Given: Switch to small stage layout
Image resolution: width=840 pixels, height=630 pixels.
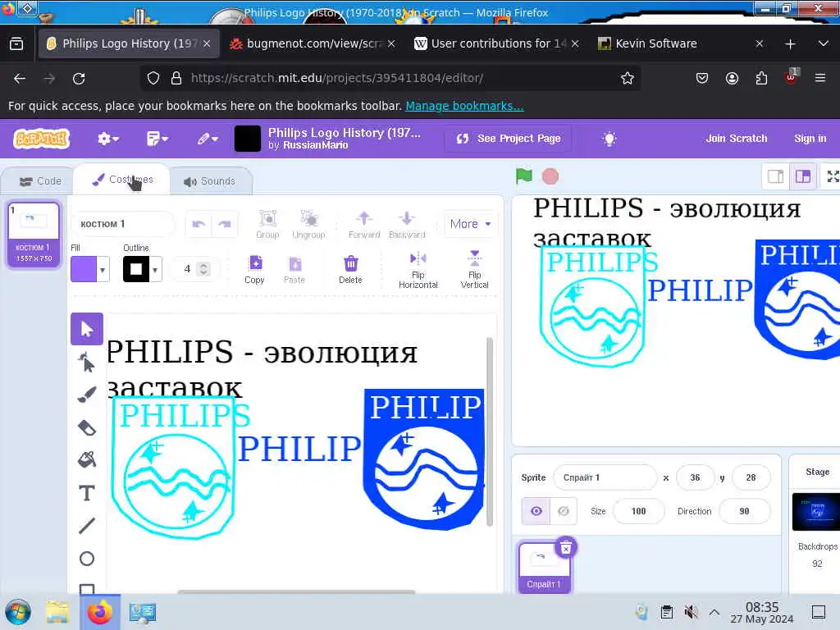Looking at the screenshot, I should coord(776,176).
